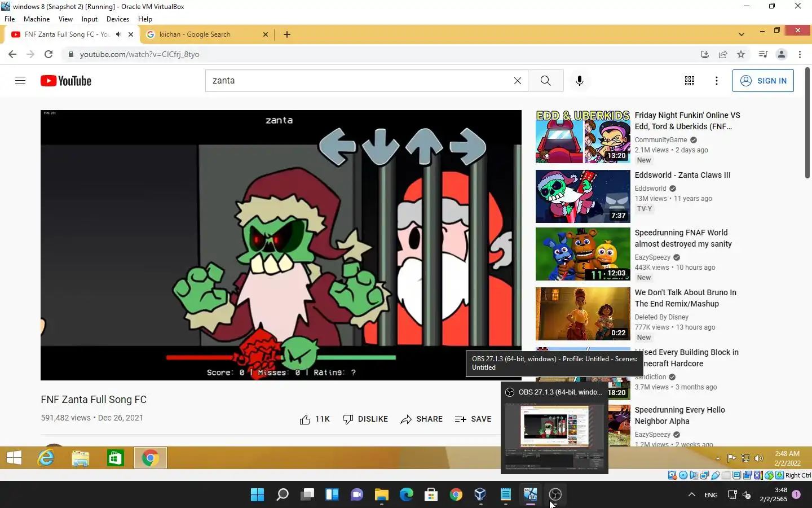
Task: Open Eddsworld - Zanta Claws III video title
Action: [682, 175]
